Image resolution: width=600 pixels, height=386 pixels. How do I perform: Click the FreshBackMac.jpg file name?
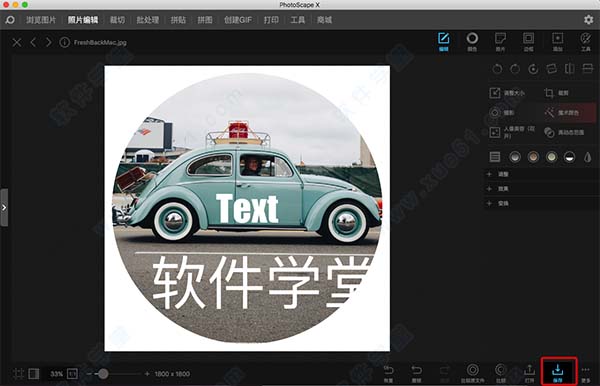click(x=100, y=42)
